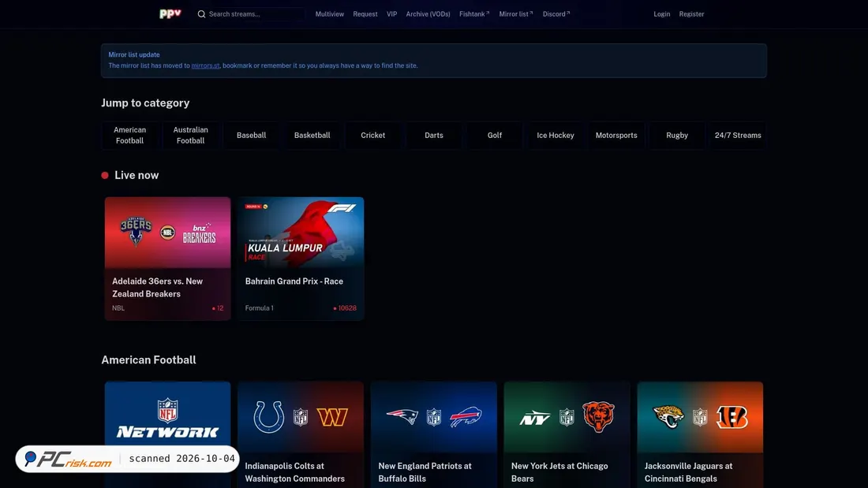
Task: Open the 24/7 Streams category
Action: [738, 135]
